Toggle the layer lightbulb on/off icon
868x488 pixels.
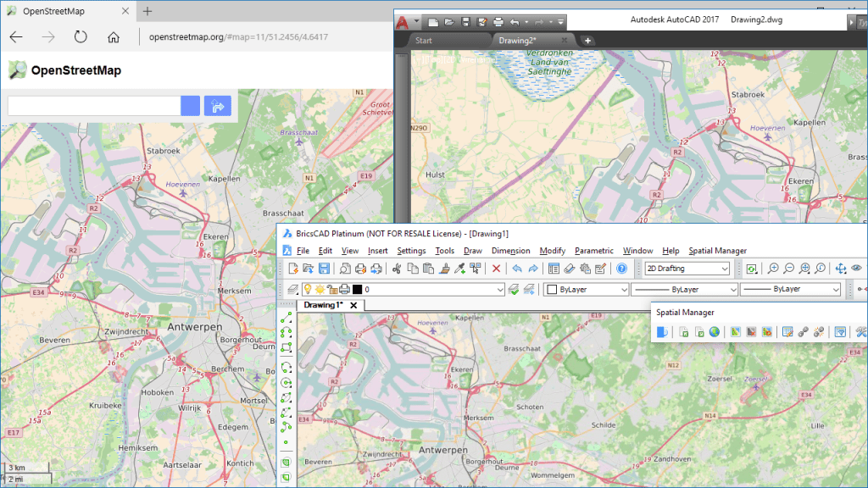pyautogui.click(x=307, y=290)
